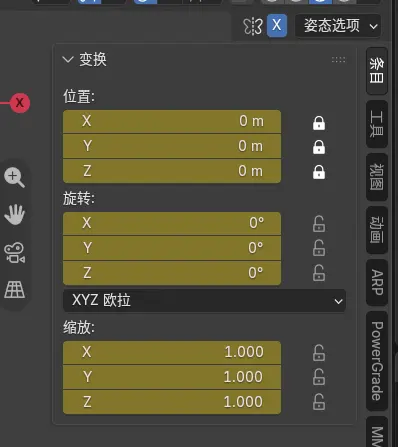Lock scale X axis
This screenshot has height=447, width=398.
click(x=319, y=353)
